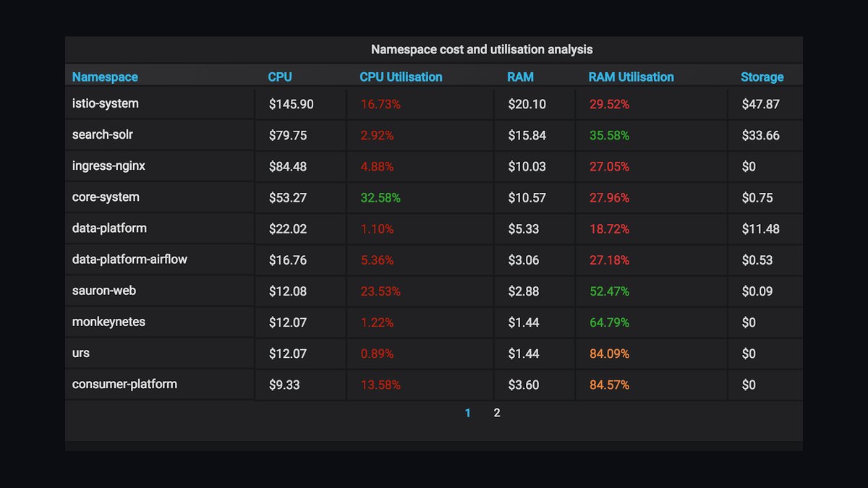This screenshot has height=488, width=868.
Task: Click storage cost $0.75
Action: point(757,197)
